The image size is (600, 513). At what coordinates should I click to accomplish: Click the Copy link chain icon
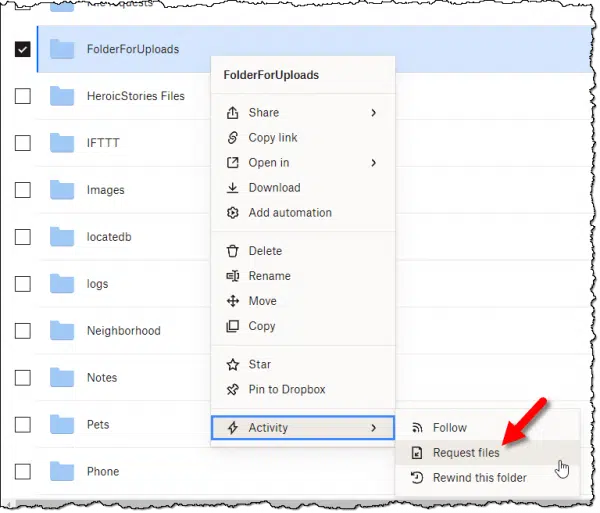[x=233, y=138]
